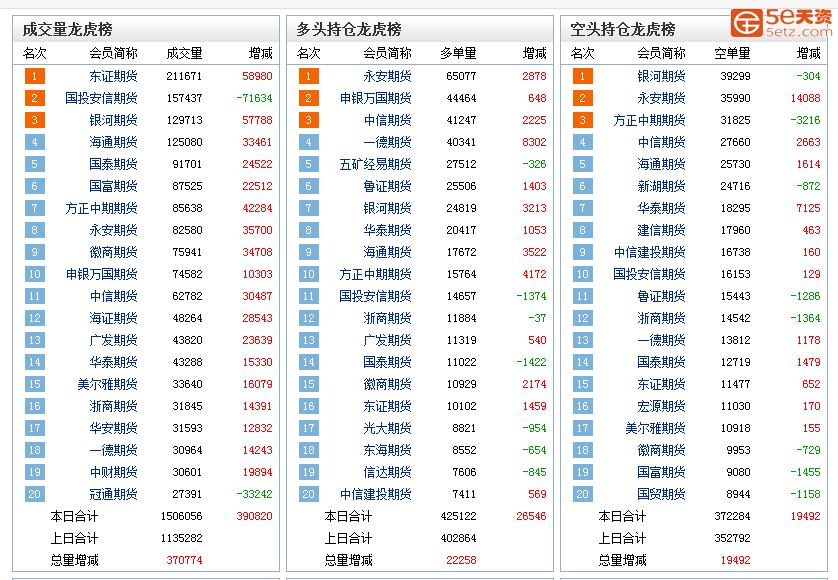This screenshot has width=838, height=580.
Task: Click 中财期货 member link
Action: 113,472
